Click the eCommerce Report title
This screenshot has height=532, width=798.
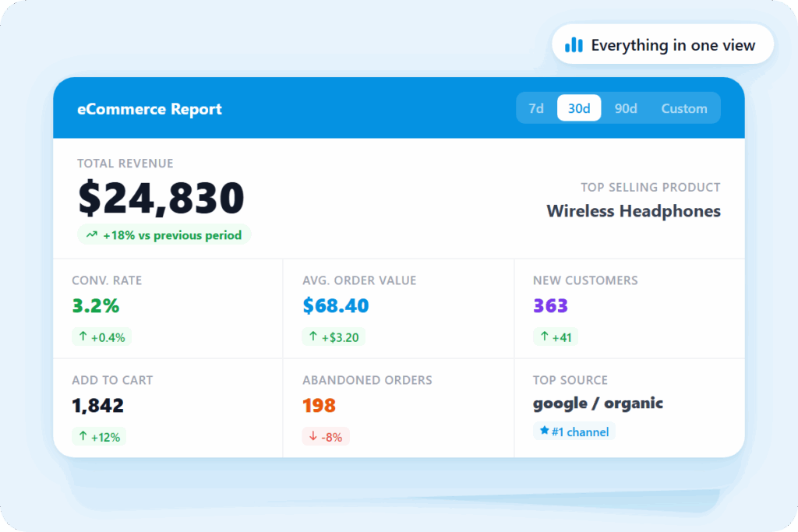point(150,109)
